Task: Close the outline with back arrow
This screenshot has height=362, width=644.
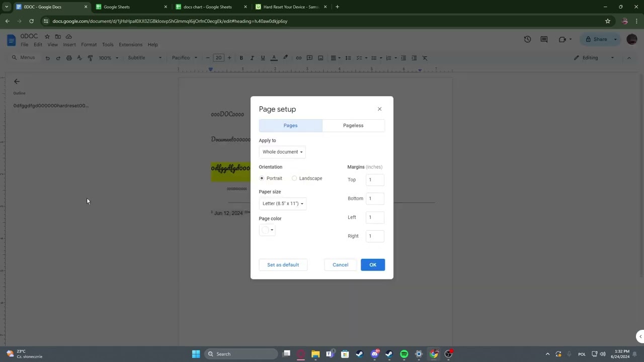Action: point(17,81)
